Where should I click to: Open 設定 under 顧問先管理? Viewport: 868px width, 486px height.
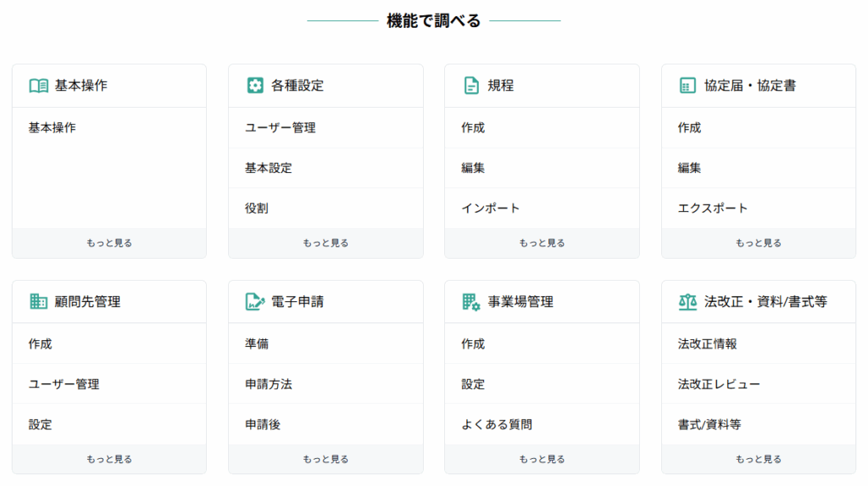pyautogui.click(x=109, y=424)
